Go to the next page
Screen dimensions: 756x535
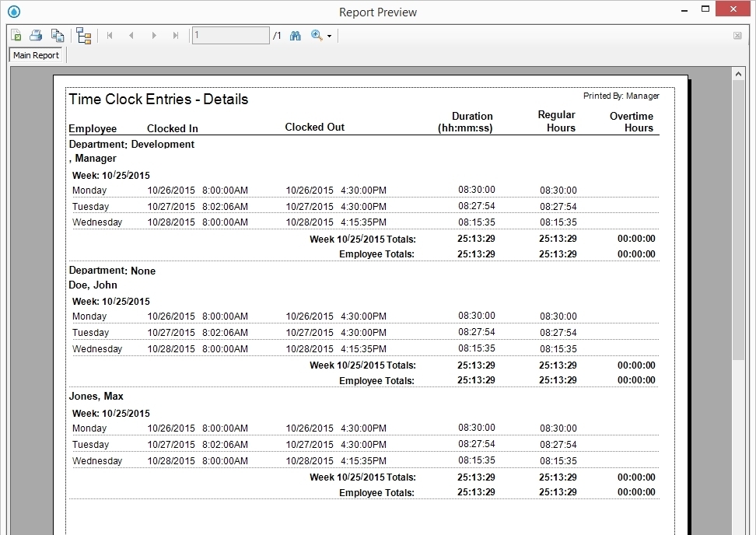[153, 35]
